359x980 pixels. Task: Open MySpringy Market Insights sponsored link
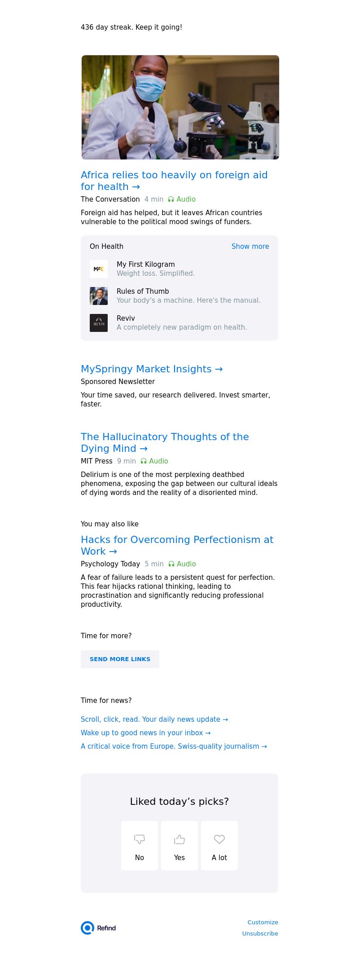point(152,369)
